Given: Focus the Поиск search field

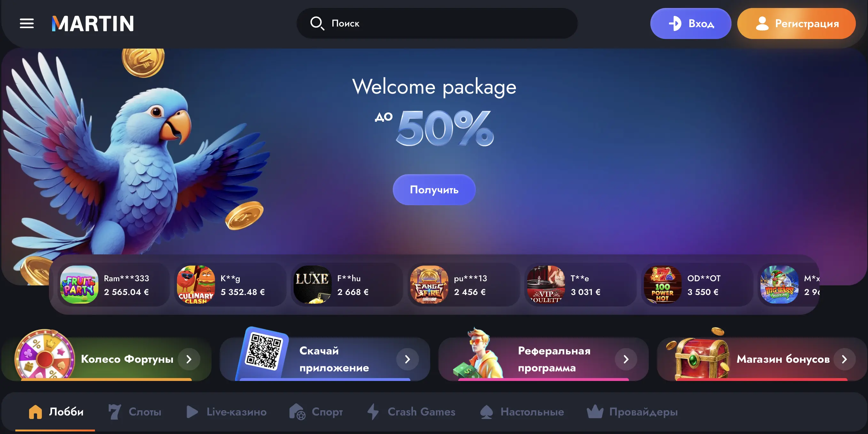Looking at the screenshot, I should coord(437,23).
